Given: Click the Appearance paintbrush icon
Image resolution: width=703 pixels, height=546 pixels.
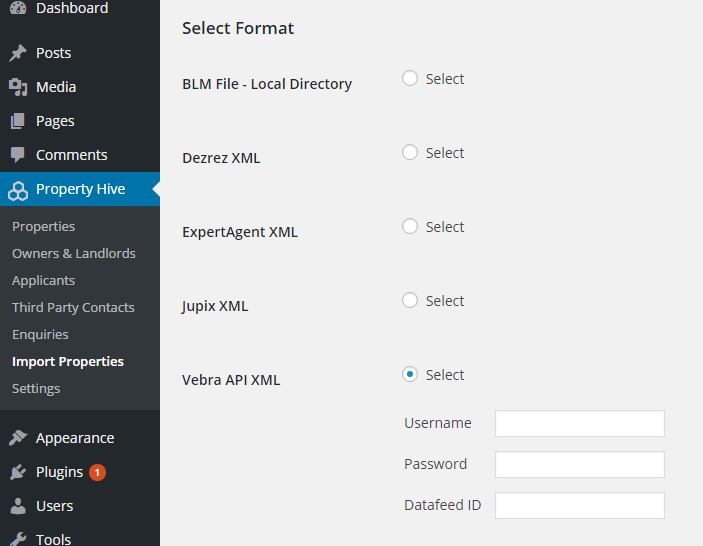Looking at the screenshot, I should click(18, 438).
